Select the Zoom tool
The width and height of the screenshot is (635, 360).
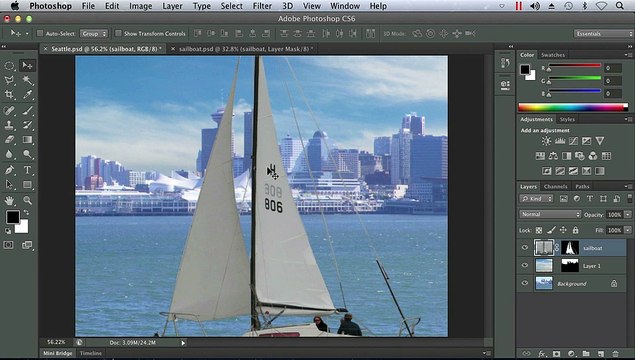(27, 200)
